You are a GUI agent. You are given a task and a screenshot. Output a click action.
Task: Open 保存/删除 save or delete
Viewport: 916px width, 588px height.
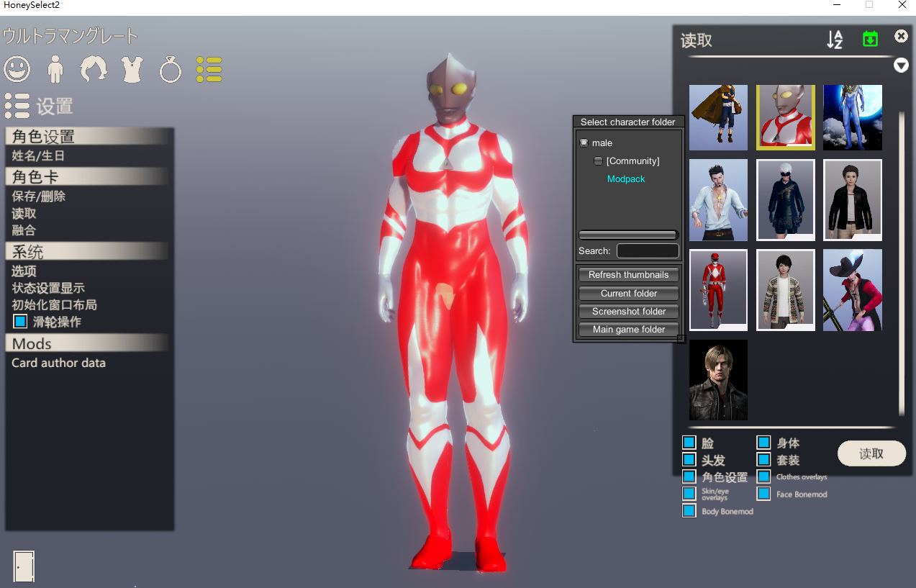coord(39,196)
